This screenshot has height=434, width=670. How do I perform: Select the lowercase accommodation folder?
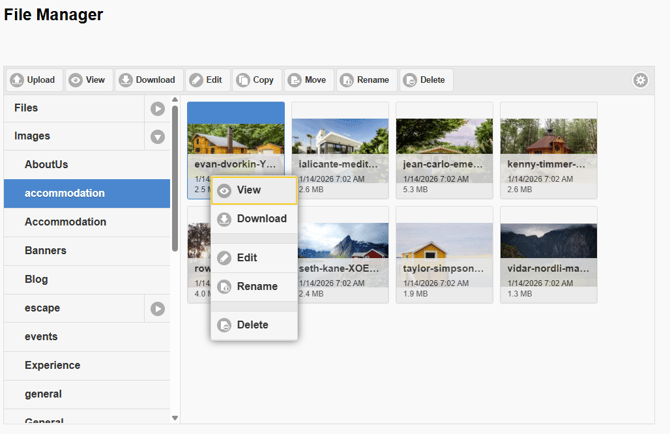87,193
